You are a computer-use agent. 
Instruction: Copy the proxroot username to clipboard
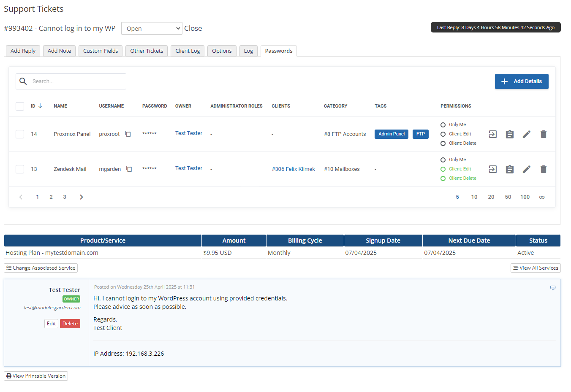[128, 134]
